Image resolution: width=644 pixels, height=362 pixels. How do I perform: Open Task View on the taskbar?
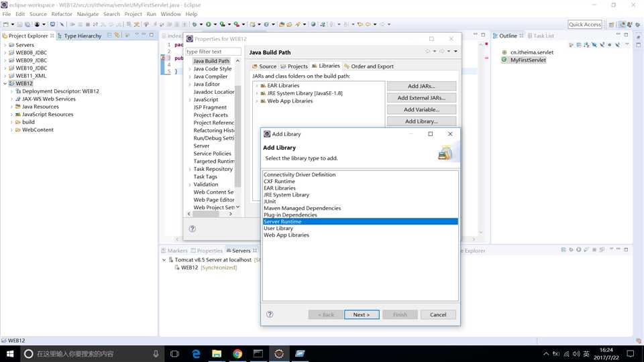pos(174,353)
